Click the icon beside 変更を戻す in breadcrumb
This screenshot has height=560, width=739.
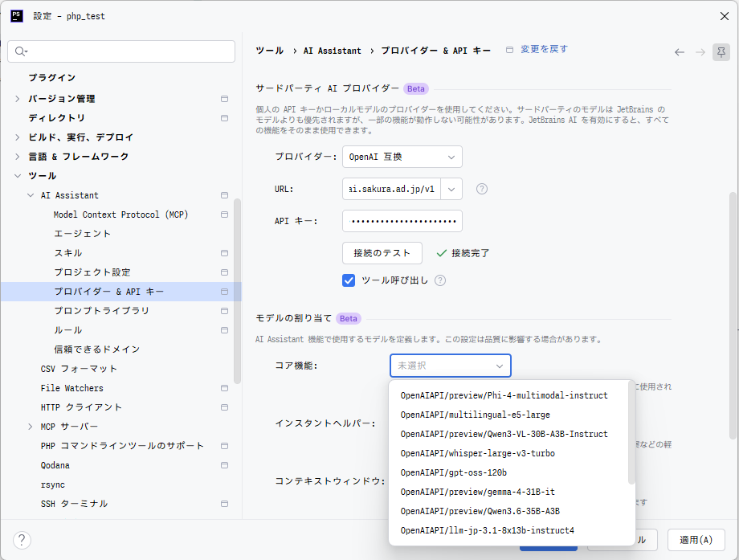[x=509, y=50]
